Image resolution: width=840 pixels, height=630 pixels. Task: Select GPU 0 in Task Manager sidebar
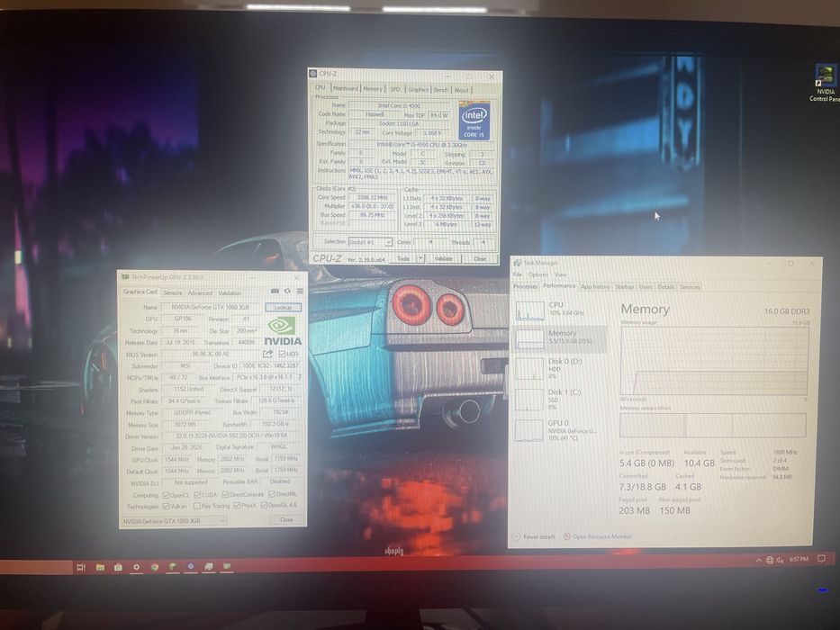(560, 430)
